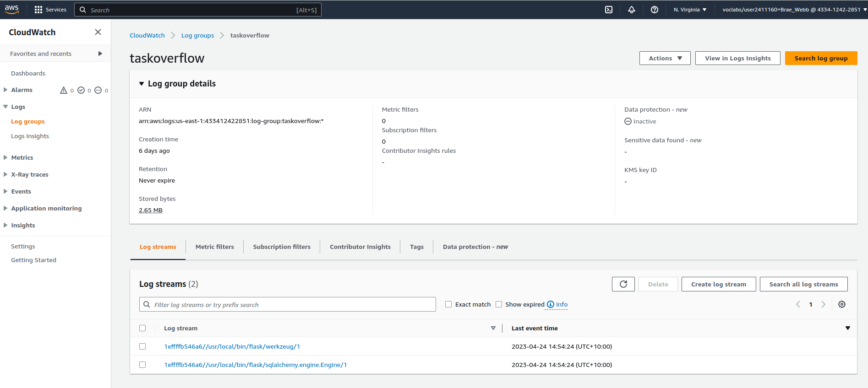Expand the Events navigation section

click(x=5, y=191)
